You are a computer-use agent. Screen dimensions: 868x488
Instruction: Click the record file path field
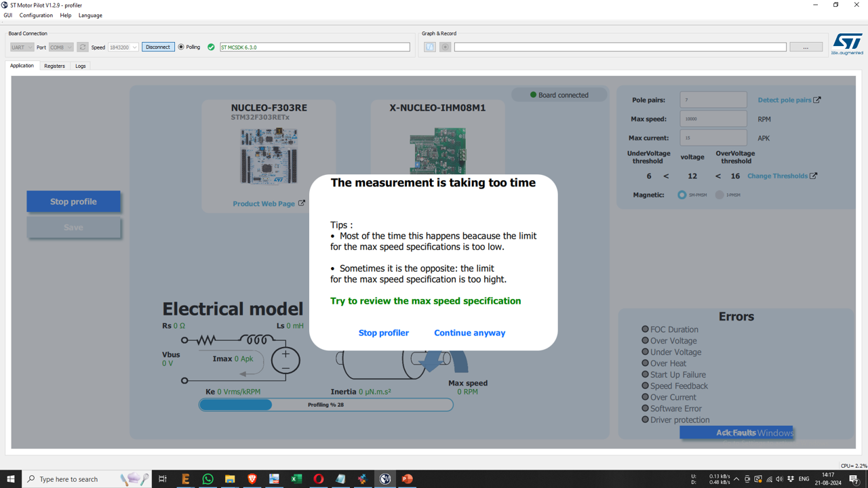620,47
